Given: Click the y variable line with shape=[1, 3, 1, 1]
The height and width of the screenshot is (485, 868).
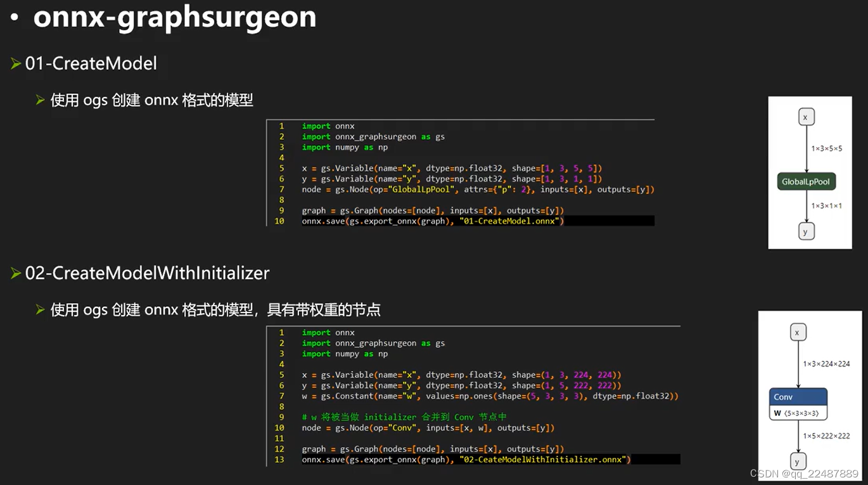Looking at the screenshot, I should point(452,179).
